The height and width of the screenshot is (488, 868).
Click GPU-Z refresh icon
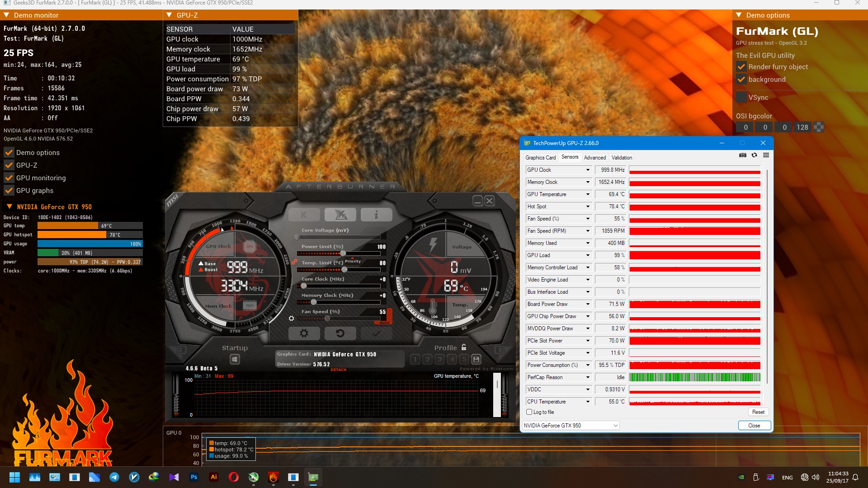point(754,155)
